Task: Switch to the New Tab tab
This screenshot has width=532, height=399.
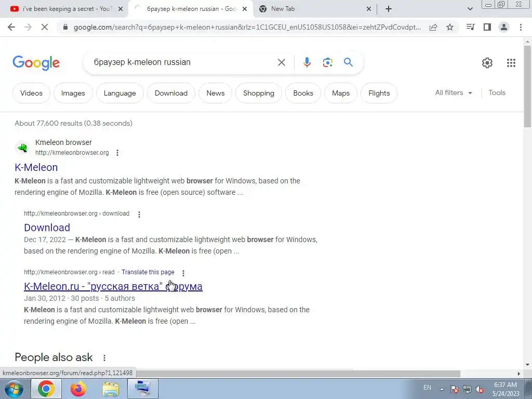Action: tap(312, 9)
